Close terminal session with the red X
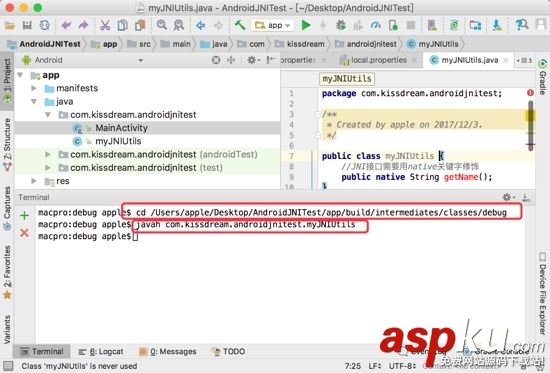 pos(24,233)
